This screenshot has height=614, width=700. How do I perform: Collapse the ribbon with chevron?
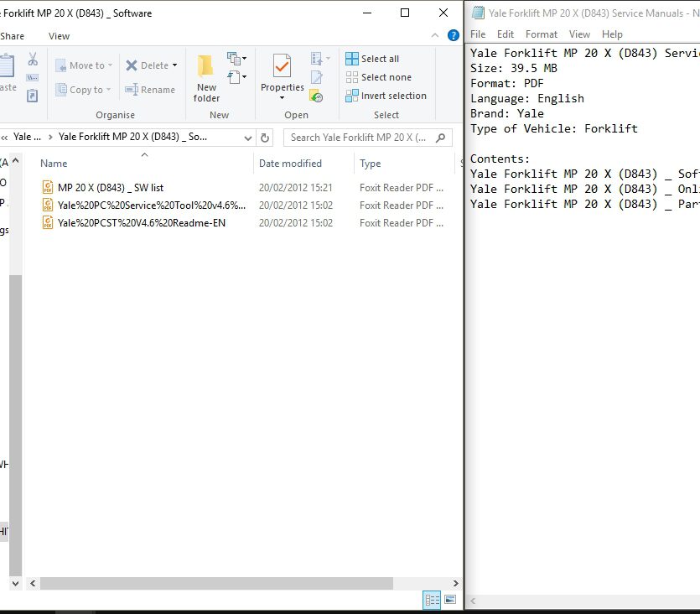point(435,35)
